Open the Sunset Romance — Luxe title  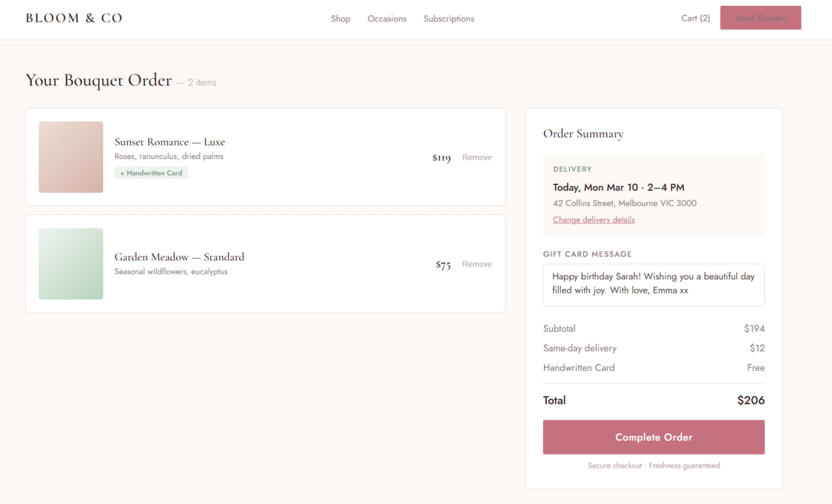[x=170, y=142]
